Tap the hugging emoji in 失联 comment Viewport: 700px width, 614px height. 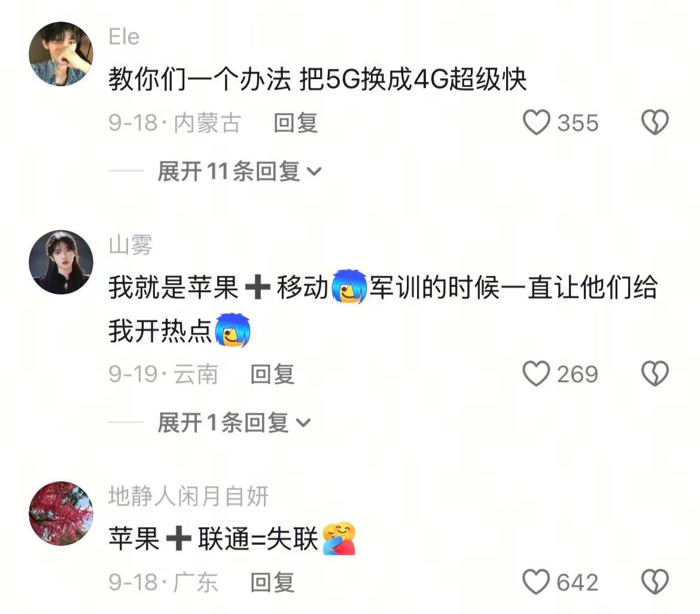339,538
